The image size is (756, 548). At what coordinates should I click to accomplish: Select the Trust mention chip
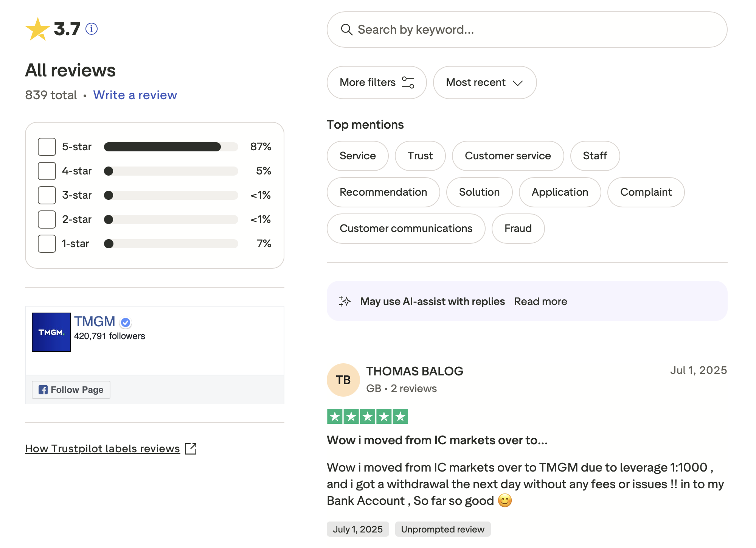coord(420,156)
